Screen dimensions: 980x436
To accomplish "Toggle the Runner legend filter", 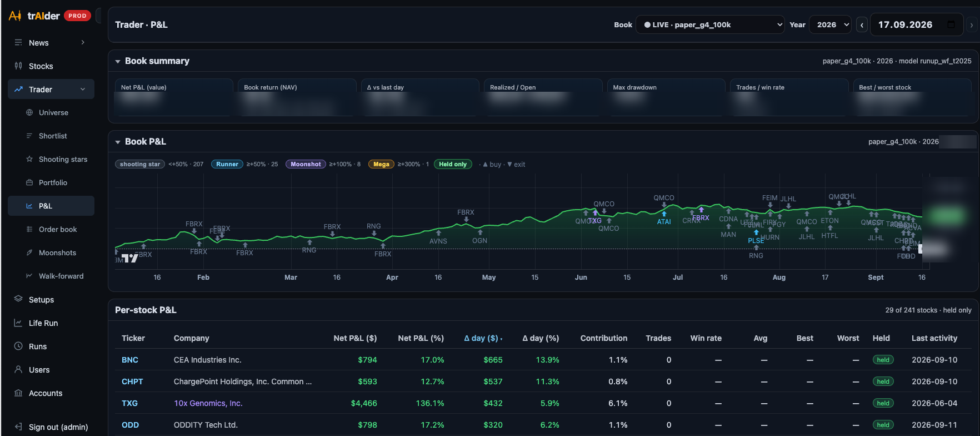I will pos(227,164).
